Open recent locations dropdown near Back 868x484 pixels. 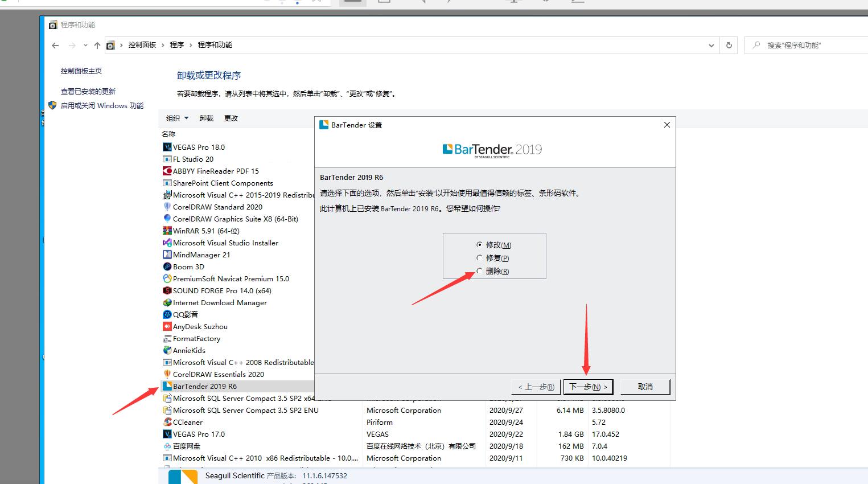(85, 46)
